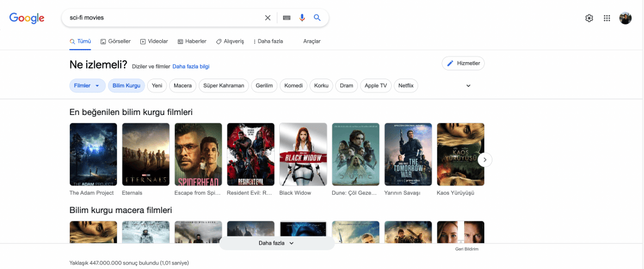Viewport: 644px width, 269px height.
Task: Click the 'Yarının Savaşı' title text
Action: (402, 193)
